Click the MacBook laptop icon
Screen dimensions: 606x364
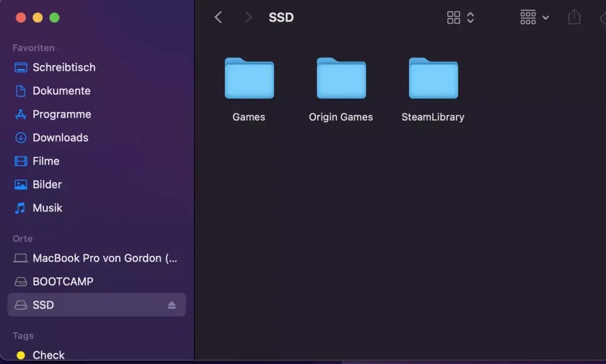click(x=21, y=258)
